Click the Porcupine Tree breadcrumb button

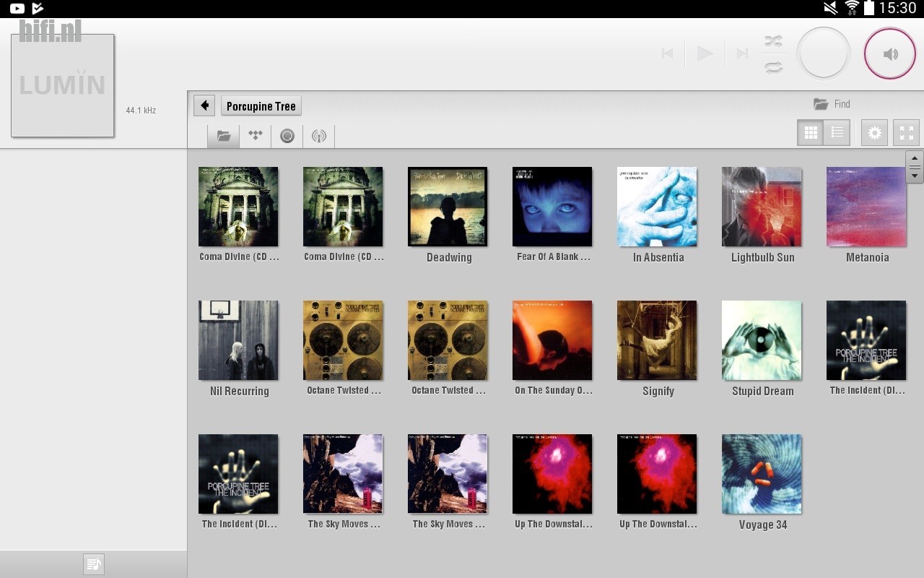[261, 106]
